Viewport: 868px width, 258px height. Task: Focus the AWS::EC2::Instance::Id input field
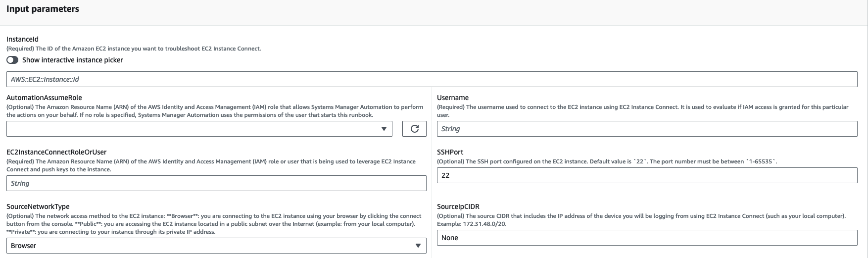point(431,79)
